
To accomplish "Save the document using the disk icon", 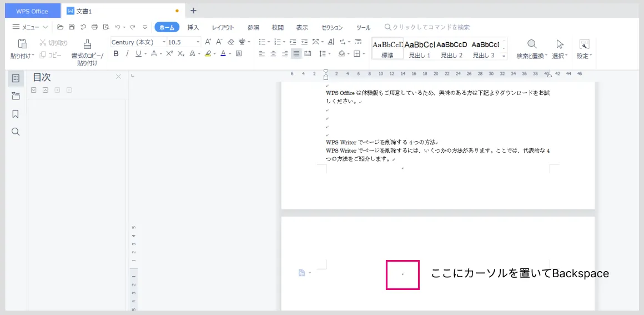I will 72,27.
